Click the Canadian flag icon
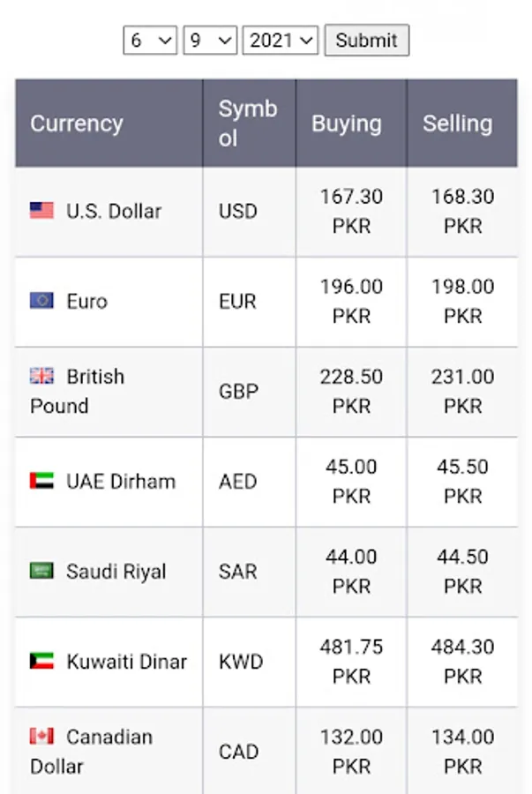Screen dimensions: 532x794 point(41,736)
